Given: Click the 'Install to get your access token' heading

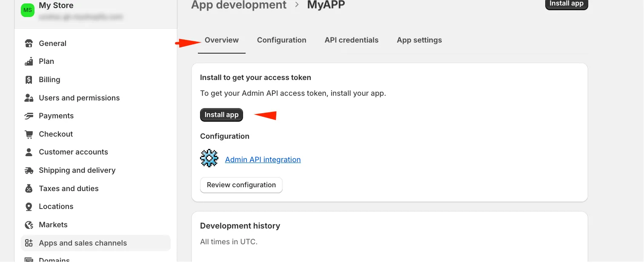Looking at the screenshot, I should (255, 77).
